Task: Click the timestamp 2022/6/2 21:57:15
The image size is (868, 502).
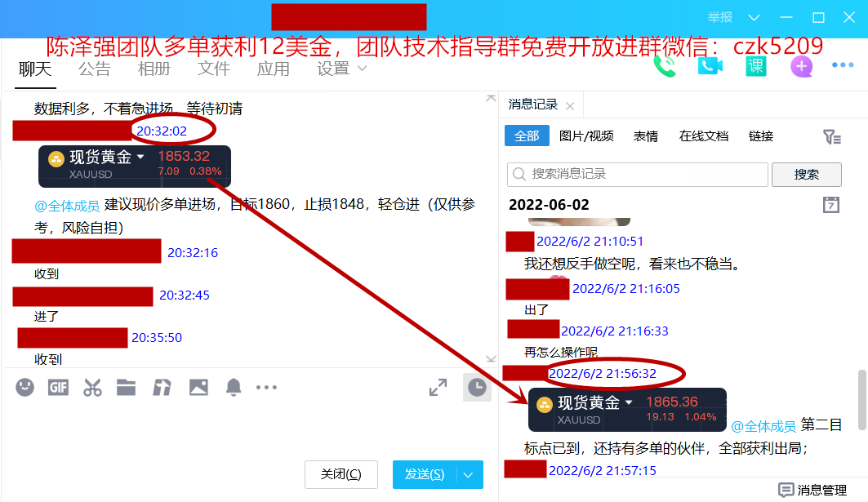Action: [x=603, y=470]
